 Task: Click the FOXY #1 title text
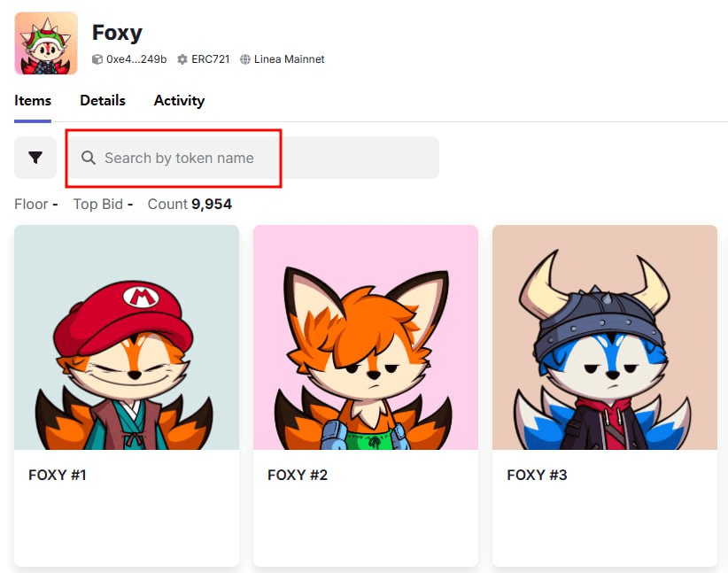click(x=58, y=476)
